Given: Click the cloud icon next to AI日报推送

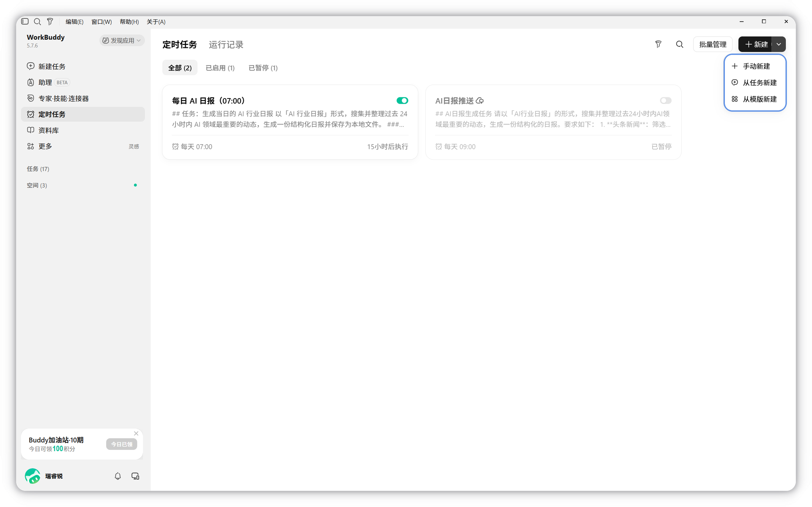Looking at the screenshot, I should (480, 101).
